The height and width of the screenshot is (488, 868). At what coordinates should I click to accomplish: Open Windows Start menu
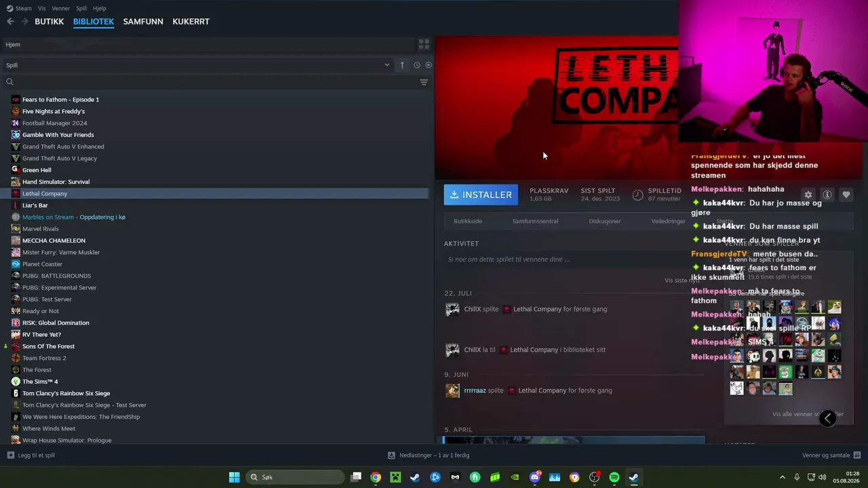coord(234,477)
